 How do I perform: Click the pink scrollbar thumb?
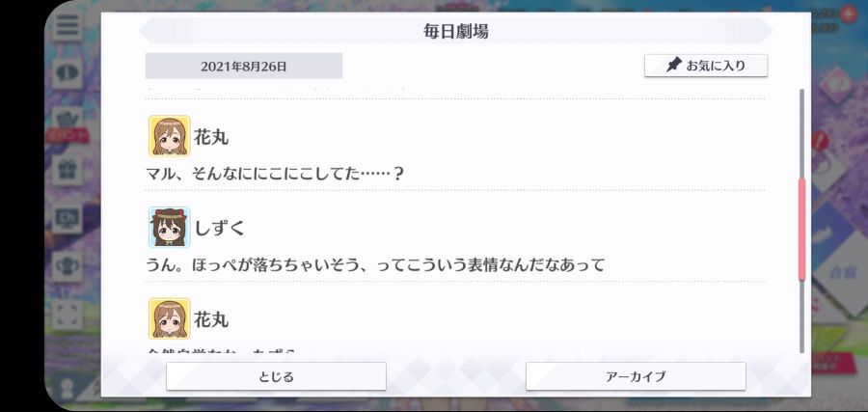(801, 229)
